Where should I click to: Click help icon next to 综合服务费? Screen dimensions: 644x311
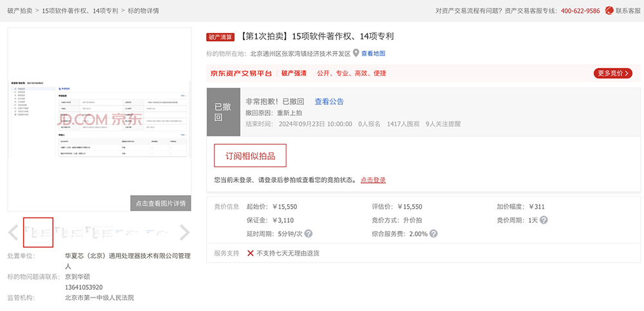435,234
